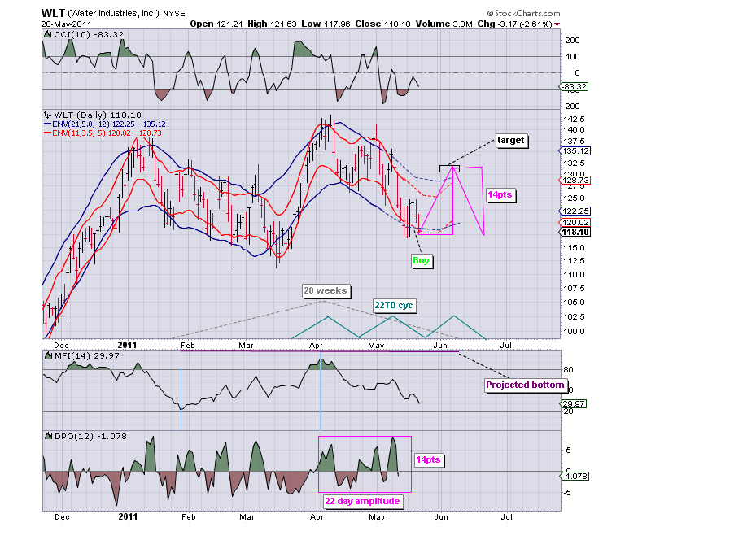Click the StockCharts.com copyright text
756x540 pixels.
tap(523, 14)
